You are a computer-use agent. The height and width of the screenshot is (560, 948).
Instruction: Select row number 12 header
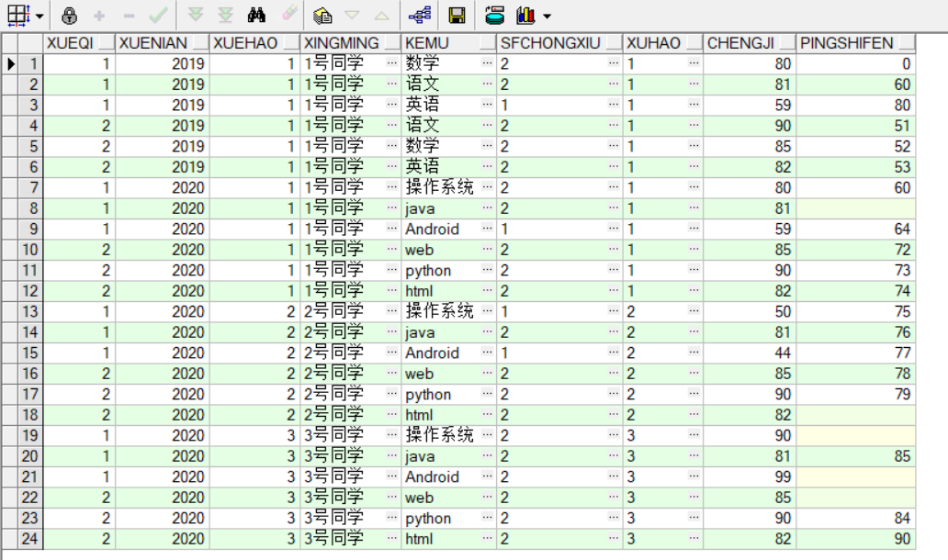[x=30, y=291]
